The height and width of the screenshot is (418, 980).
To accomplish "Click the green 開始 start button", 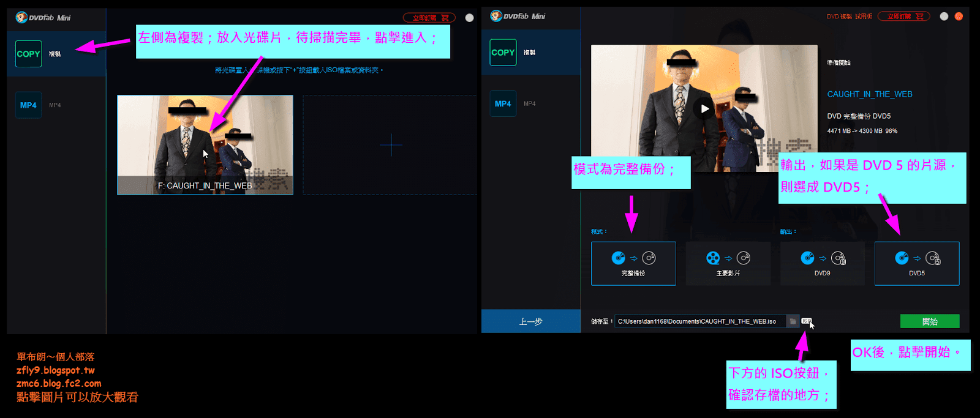I will [x=930, y=321].
